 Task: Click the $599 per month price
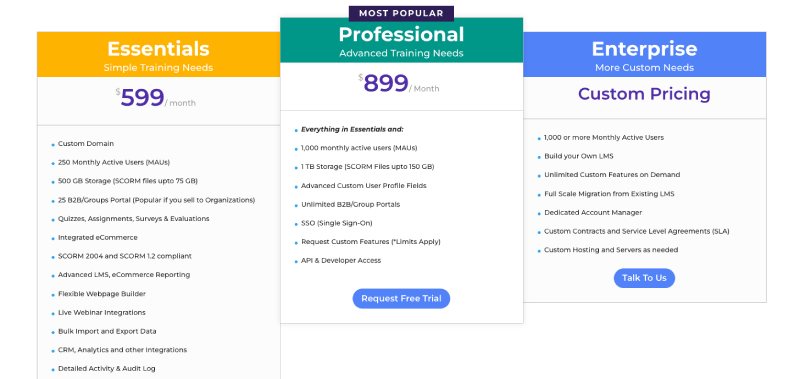[156, 97]
